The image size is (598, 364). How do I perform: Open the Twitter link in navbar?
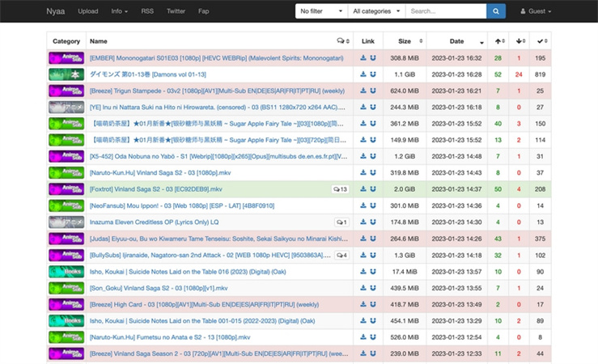tap(176, 11)
